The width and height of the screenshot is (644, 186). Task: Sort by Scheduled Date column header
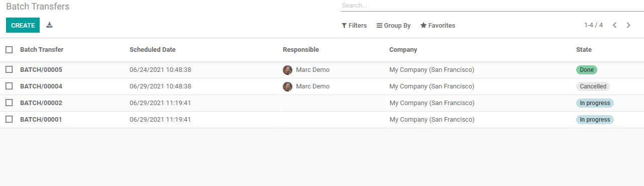click(x=153, y=50)
